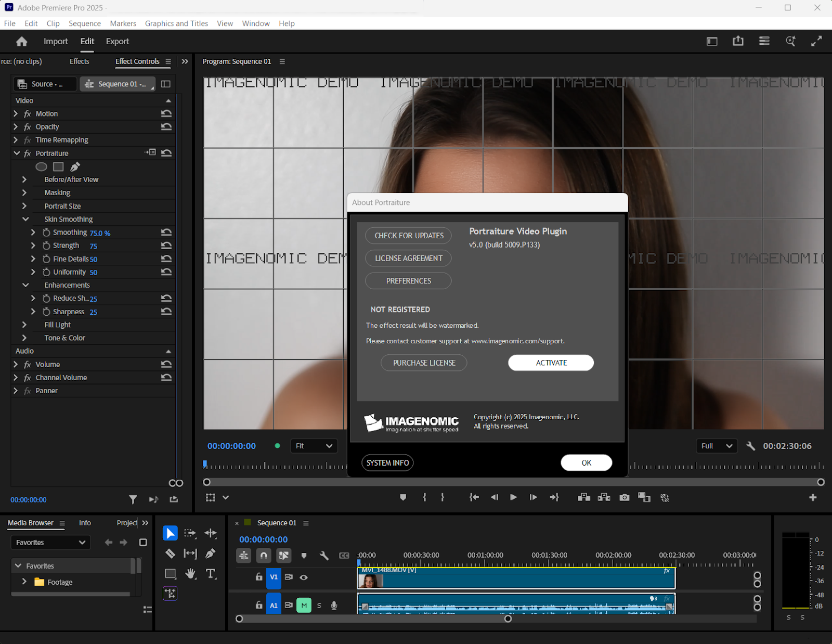The image size is (832, 644).
Task: Click CHECK FOR UPDATES in the About dialog
Action: point(408,235)
